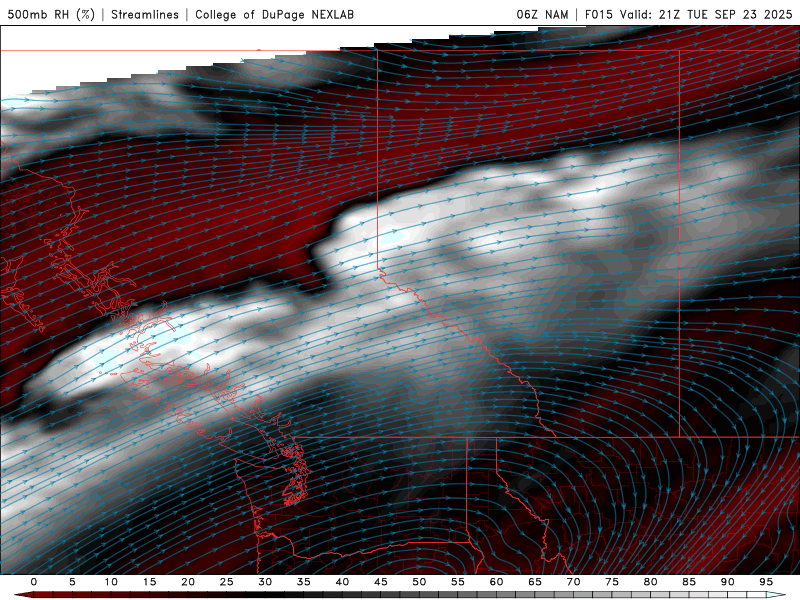The height and width of the screenshot is (600, 800).
Task: Click the "45" value on the color scale
Action: (x=380, y=582)
